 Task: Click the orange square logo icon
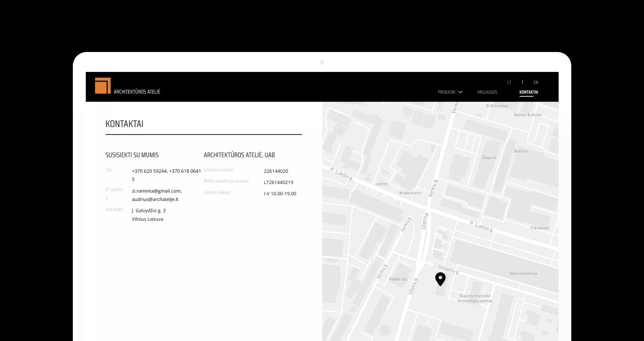click(103, 86)
